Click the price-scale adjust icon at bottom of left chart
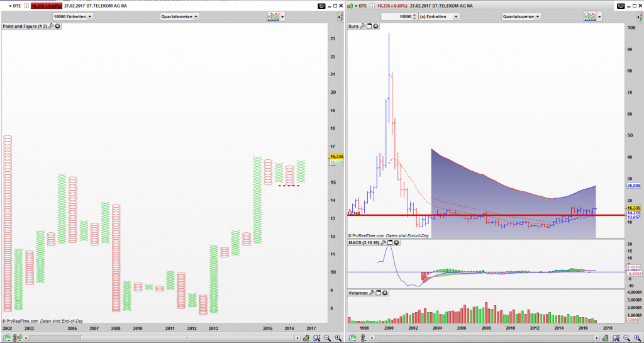This screenshot has height=343, width=644. pyautogui.click(x=306, y=338)
